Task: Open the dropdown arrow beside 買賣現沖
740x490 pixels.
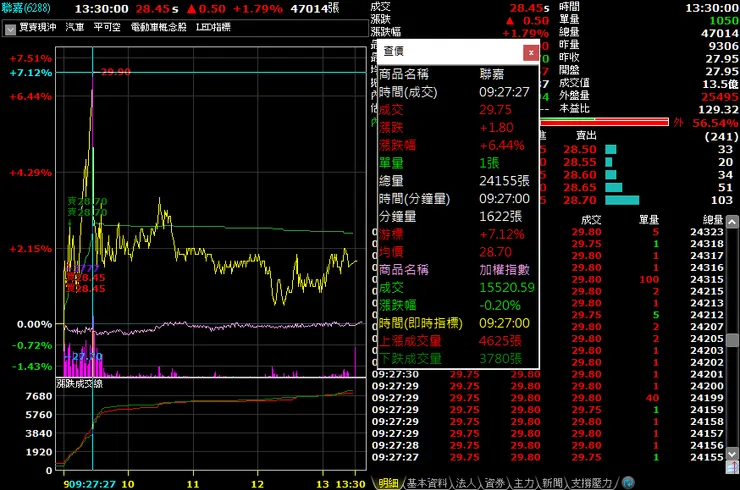Action: click(10, 29)
